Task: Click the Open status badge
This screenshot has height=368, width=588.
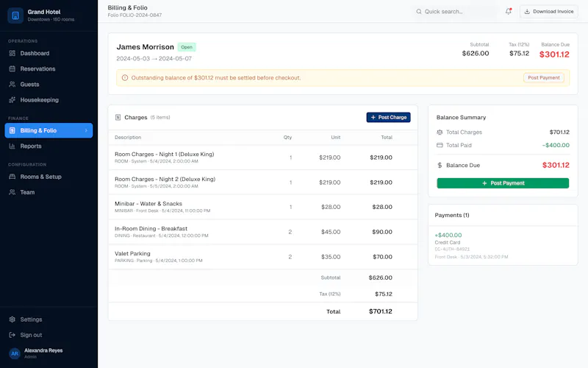Action: pos(187,47)
